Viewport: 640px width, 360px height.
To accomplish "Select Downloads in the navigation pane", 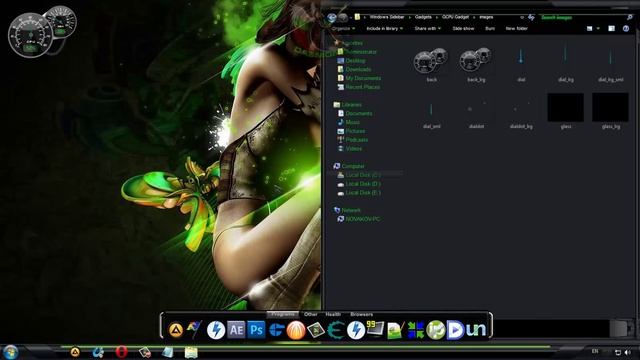I will point(354,69).
